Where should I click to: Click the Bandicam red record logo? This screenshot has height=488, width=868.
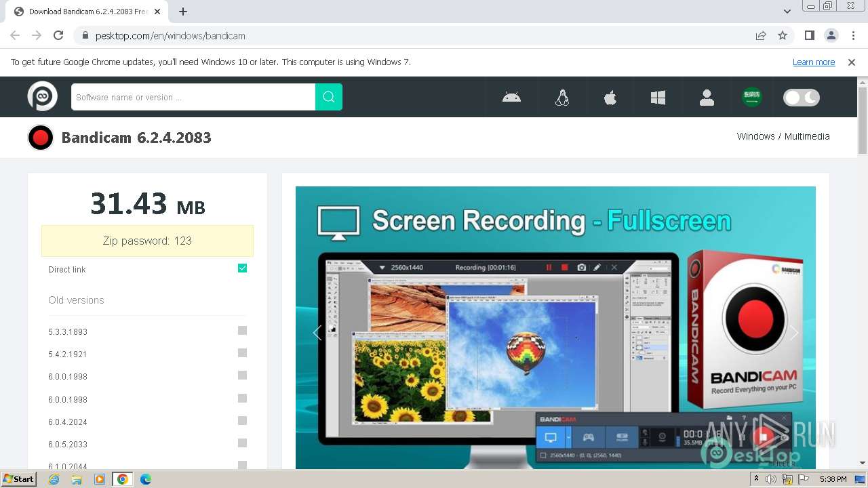(41, 138)
